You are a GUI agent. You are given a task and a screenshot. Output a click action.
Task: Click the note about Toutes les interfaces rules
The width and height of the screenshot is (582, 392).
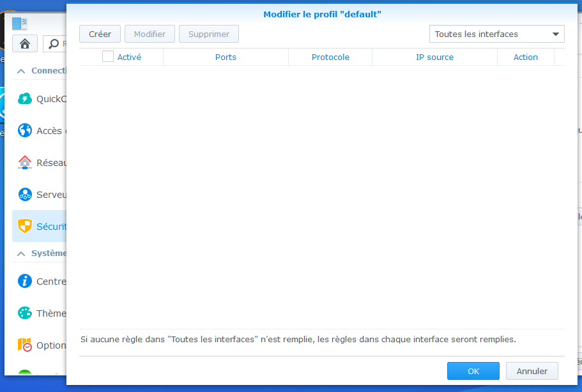click(298, 340)
